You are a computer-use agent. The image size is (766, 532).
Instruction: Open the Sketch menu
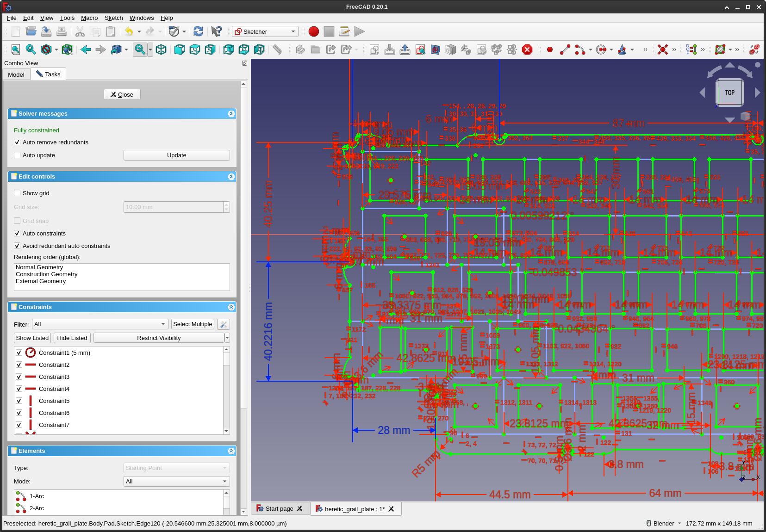click(113, 18)
